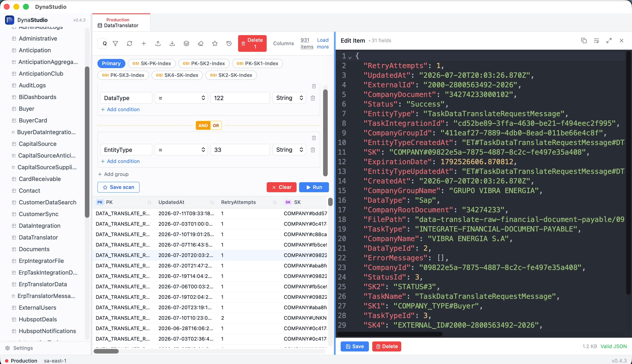632x364 pixels.
Task: Sort by the PK column
Action: (149, 202)
